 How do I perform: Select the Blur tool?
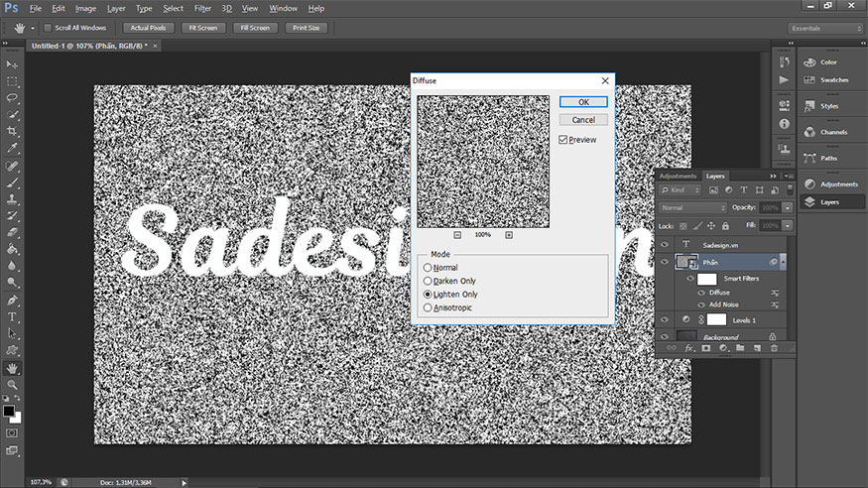click(x=12, y=266)
